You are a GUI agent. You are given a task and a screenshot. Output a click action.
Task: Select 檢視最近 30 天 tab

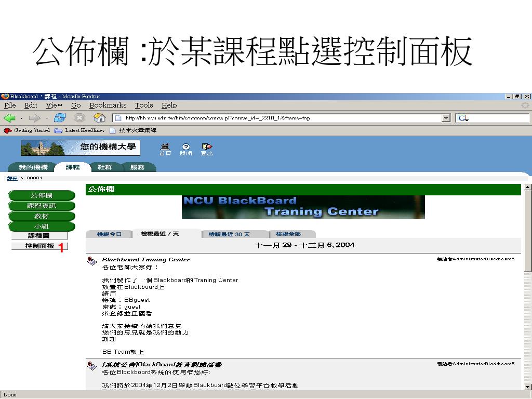tap(229, 234)
